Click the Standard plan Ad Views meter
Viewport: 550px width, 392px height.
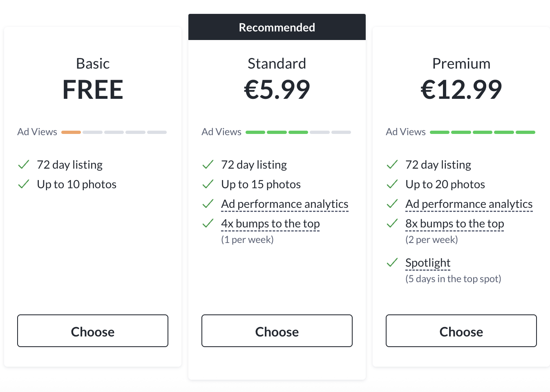298,132
